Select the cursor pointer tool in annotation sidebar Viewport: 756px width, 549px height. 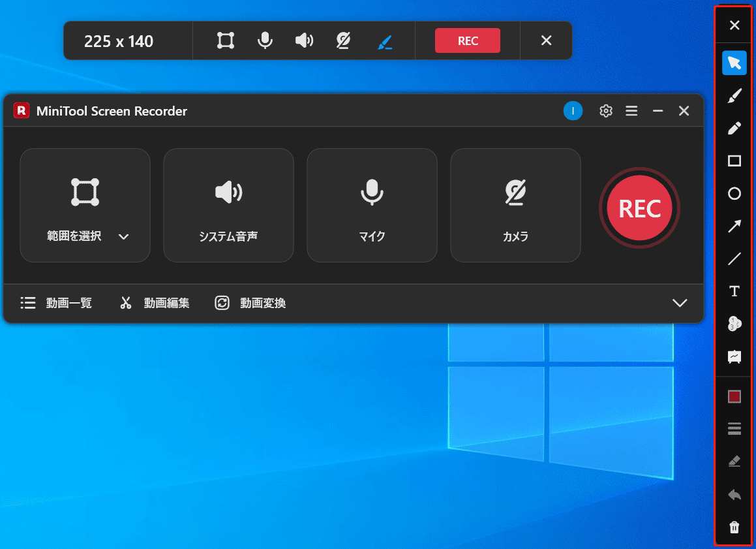click(734, 63)
